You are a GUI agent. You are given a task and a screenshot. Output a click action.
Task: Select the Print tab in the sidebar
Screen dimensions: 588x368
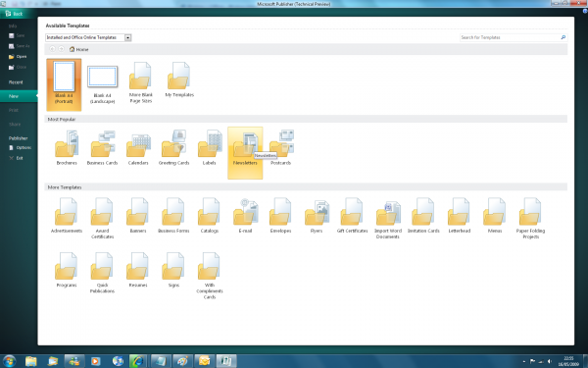14,110
